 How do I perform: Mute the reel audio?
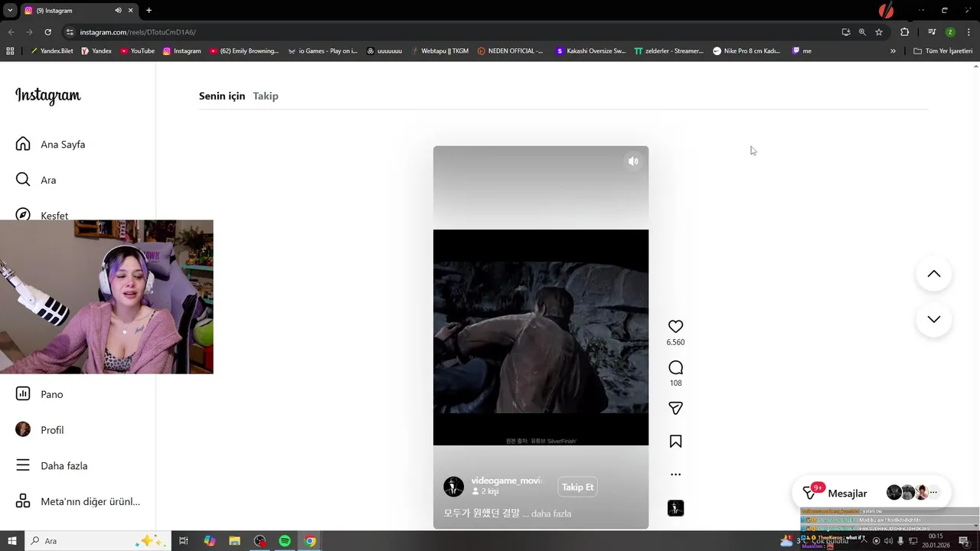(x=633, y=161)
